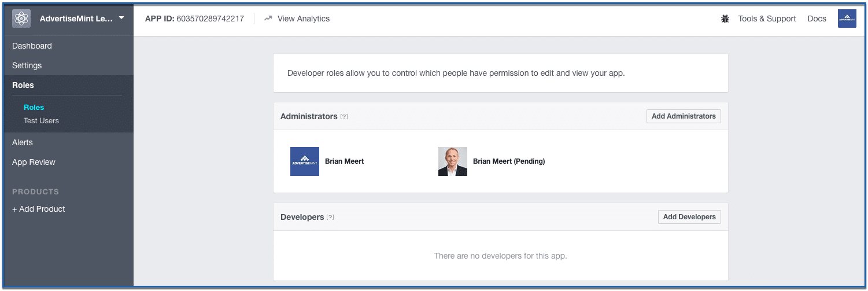Click the Administrators help [?] icon
Screen dimensions: 868x291
[344, 117]
